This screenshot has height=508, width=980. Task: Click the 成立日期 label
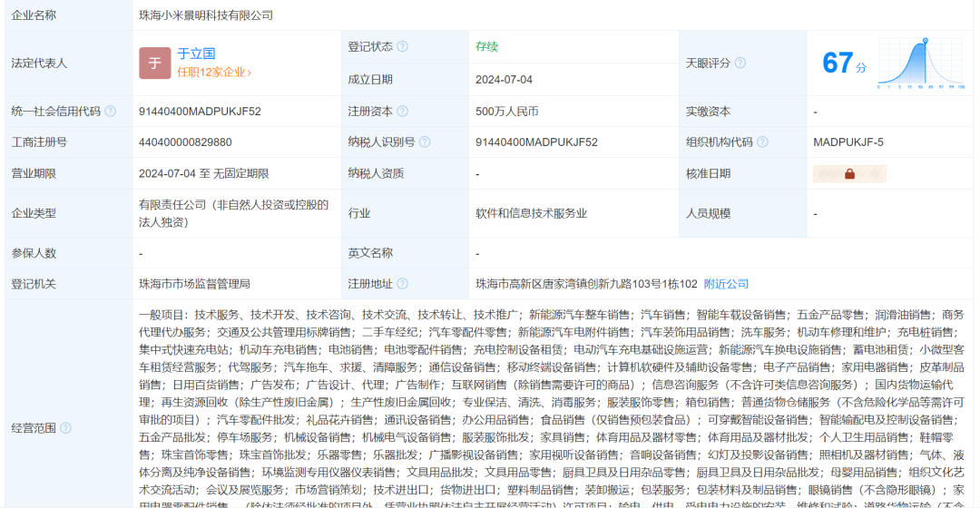(370, 80)
